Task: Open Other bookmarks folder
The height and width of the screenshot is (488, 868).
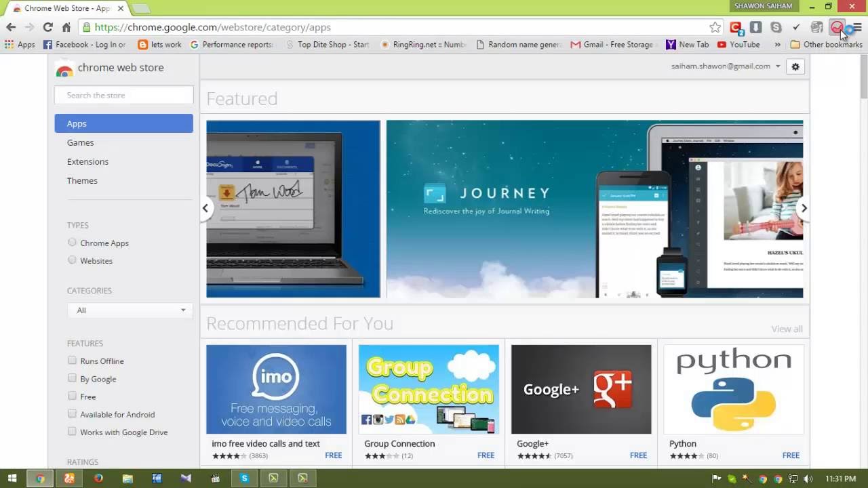Action: click(826, 45)
